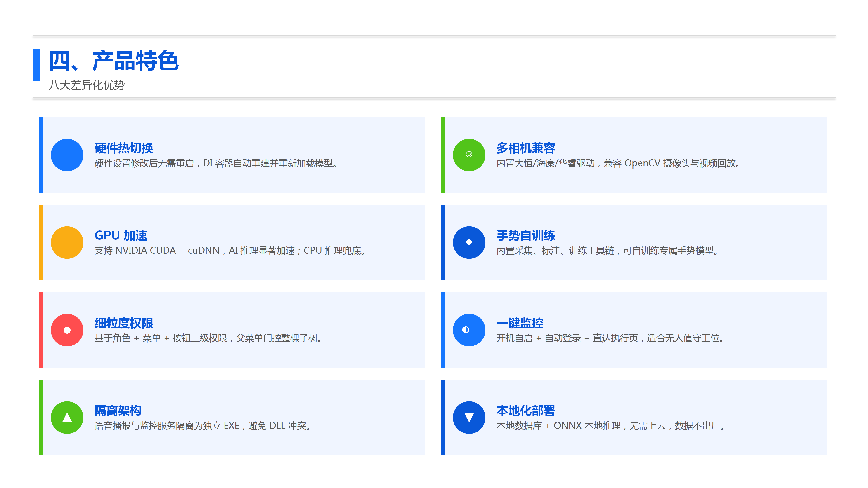Select the 本地化部署 heading
868x488 pixels.
[x=526, y=411]
